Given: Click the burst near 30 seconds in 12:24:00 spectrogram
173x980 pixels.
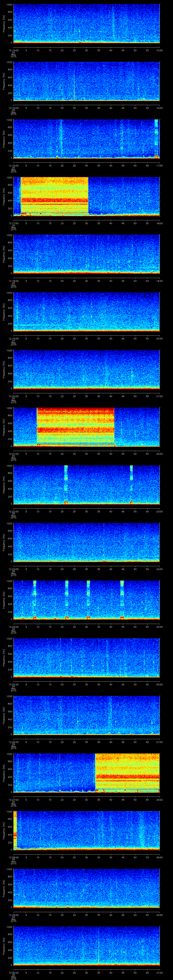Looking at the screenshot, I should (89, 600).
